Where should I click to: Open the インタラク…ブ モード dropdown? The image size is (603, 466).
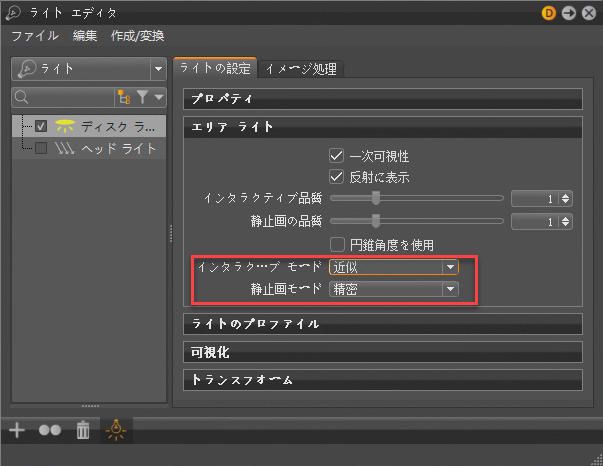394,267
